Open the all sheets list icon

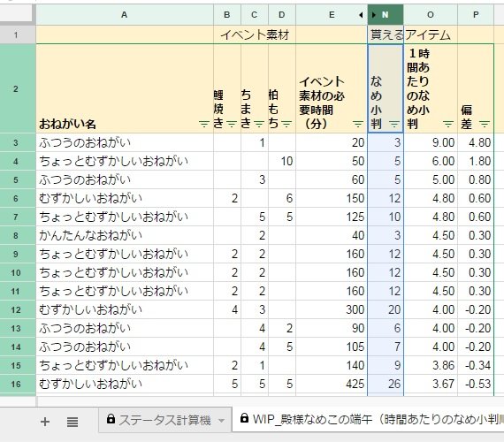point(73,422)
